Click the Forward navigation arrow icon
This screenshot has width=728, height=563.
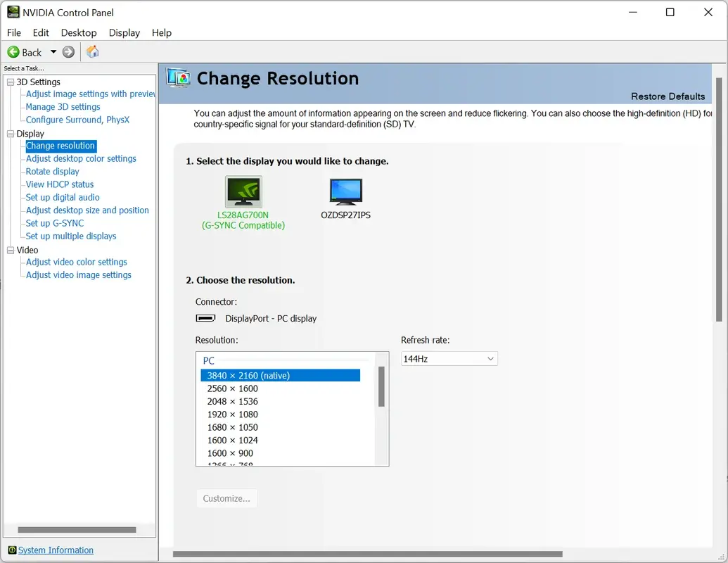(x=68, y=51)
